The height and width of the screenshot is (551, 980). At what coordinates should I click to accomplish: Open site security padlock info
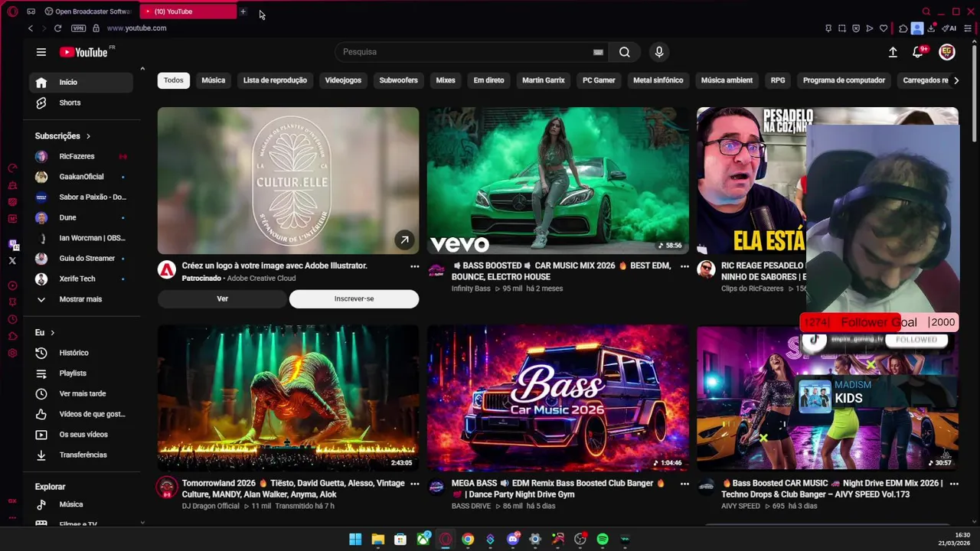tap(96, 28)
